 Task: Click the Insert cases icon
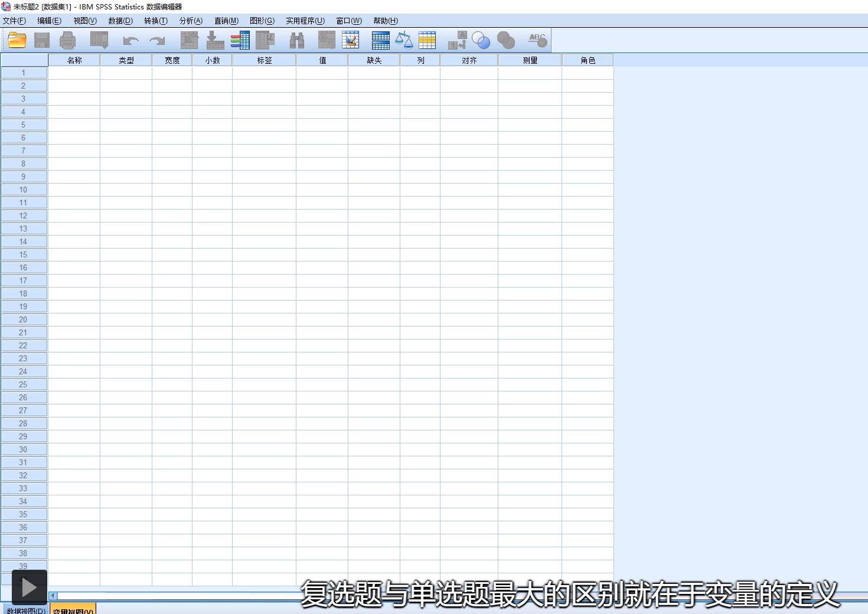tap(327, 40)
